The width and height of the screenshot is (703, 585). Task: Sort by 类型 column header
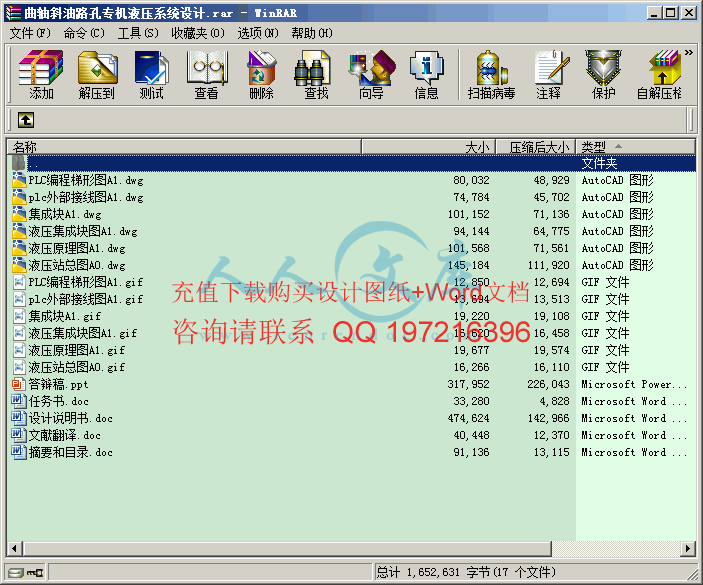pyautogui.click(x=636, y=147)
